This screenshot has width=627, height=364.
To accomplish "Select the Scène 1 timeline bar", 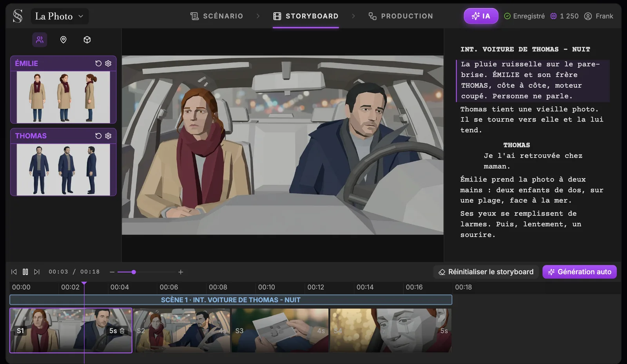I will 231,300.
